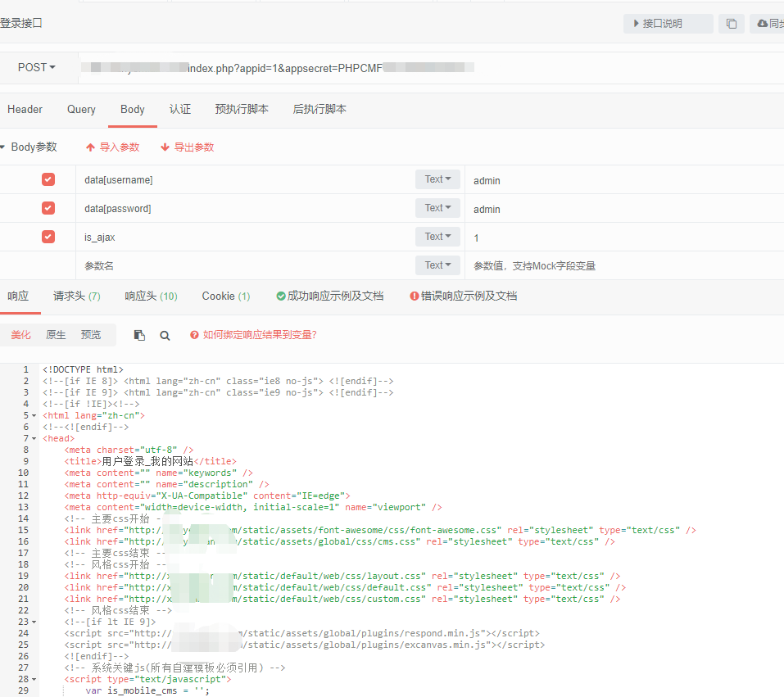Switch response view to 预览
784x697 pixels.
click(91, 335)
